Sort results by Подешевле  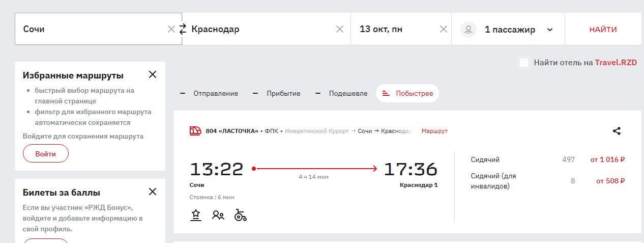click(342, 93)
